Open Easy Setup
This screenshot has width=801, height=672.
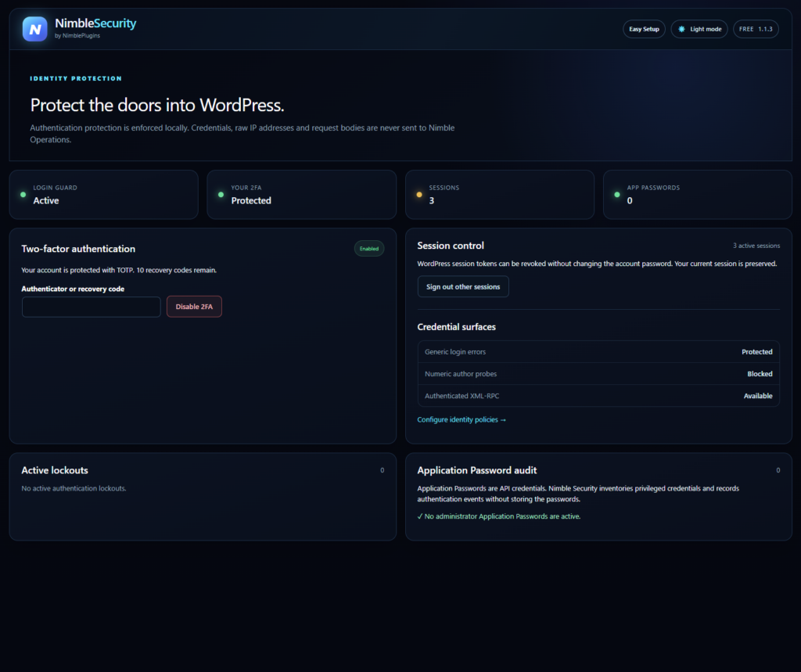tap(644, 29)
